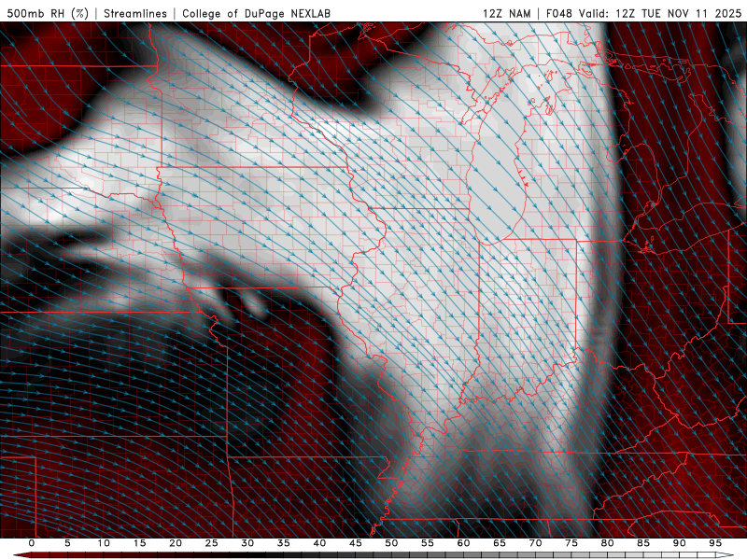
Task: Click the "35" label on the color scale
Action: point(284,543)
